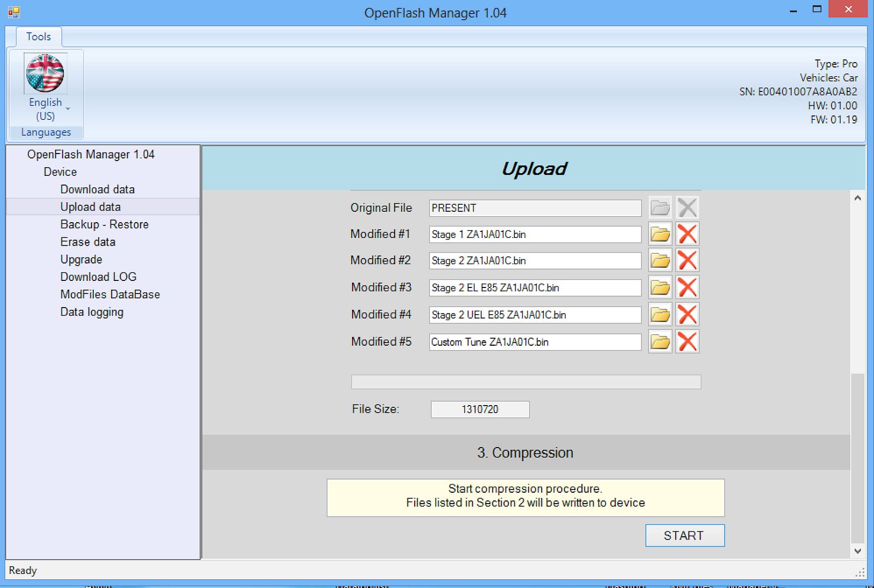Remove the Original File with gray X
Screen dimensions: 874x588
(687, 207)
